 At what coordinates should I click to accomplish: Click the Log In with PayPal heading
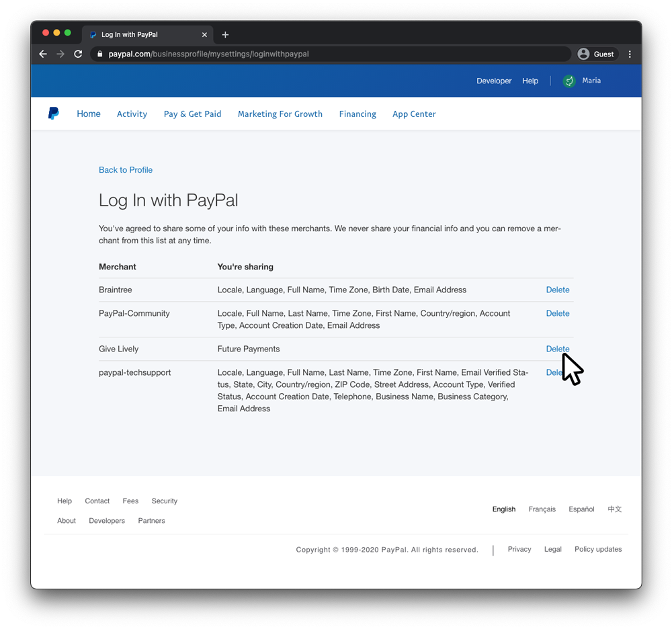(x=169, y=200)
